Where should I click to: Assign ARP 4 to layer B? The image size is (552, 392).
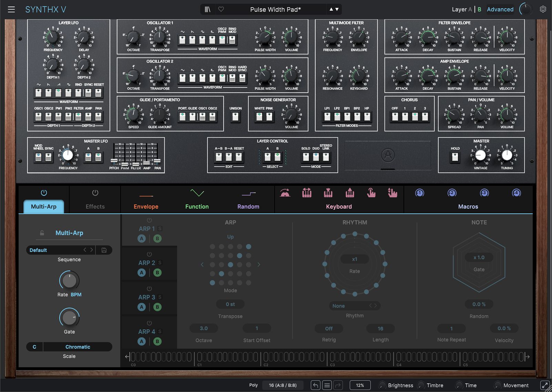coord(157,341)
